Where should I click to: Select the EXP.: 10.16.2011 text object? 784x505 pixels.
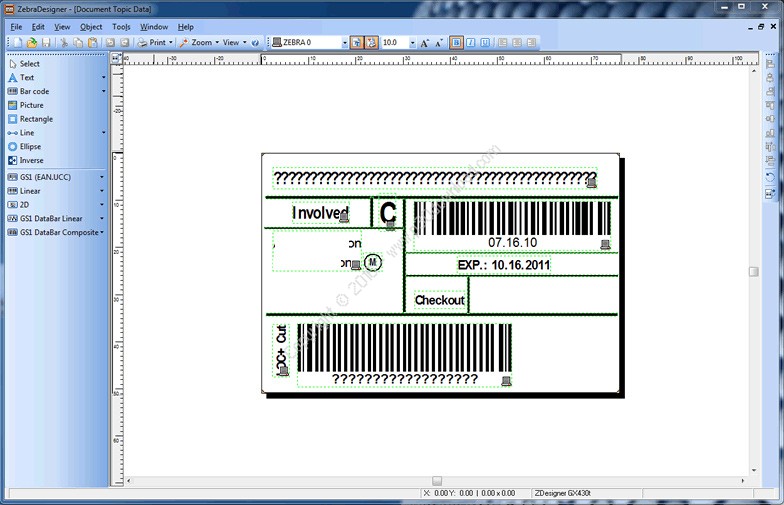click(504, 265)
